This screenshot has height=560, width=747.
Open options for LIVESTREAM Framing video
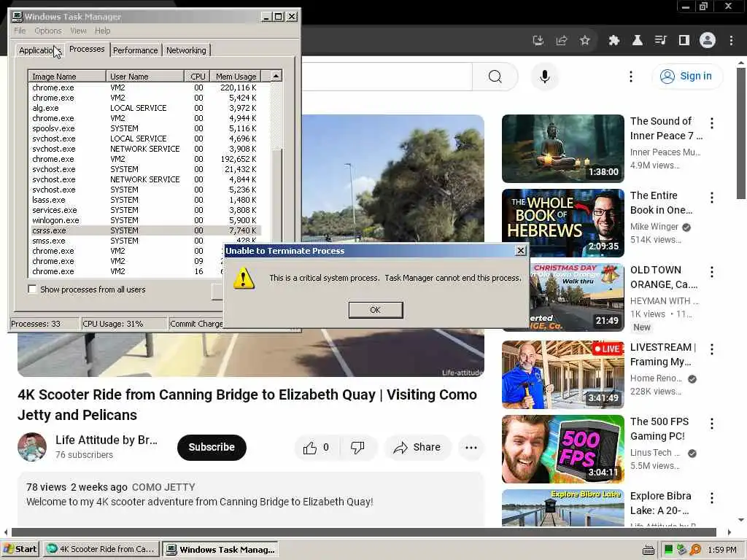tap(712, 349)
